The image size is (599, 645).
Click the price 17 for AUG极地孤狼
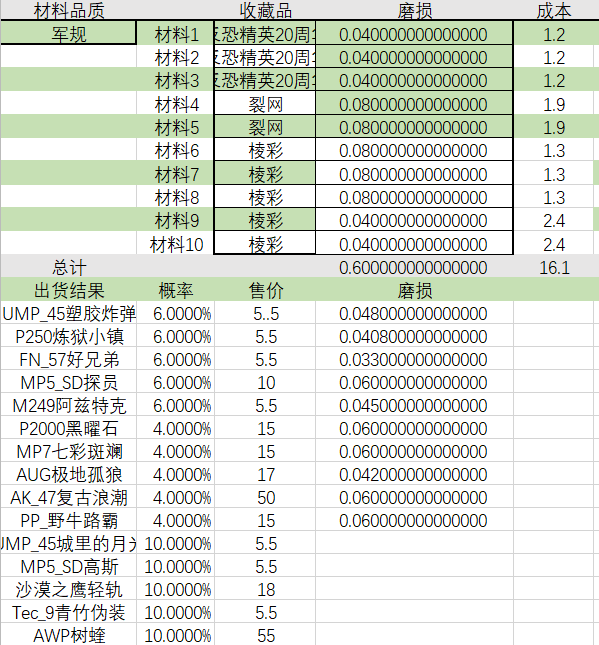[x=265, y=475]
